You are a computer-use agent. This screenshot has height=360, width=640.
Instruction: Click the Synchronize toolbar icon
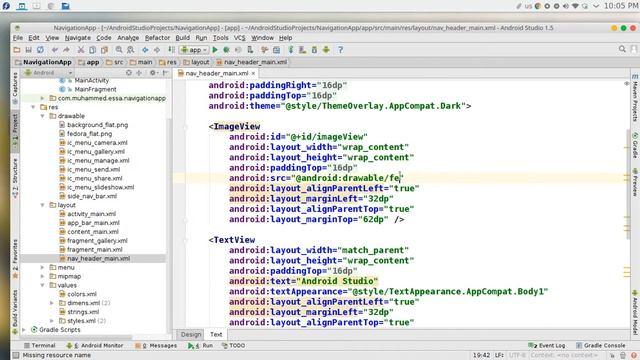coord(40,50)
